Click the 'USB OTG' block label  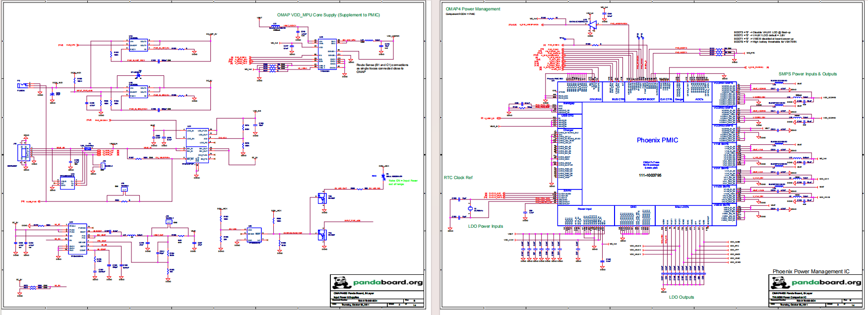567,116
